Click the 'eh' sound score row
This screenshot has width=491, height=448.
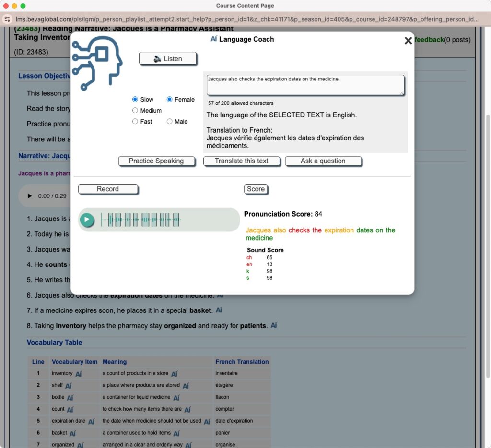pos(259,264)
